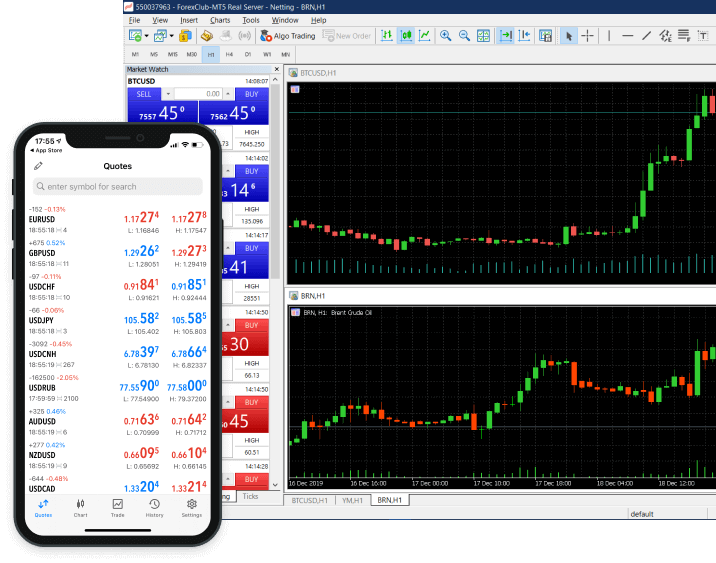Switch timeframe to D1
Viewport: 716px width, 563px height.
click(x=248, y=54)
